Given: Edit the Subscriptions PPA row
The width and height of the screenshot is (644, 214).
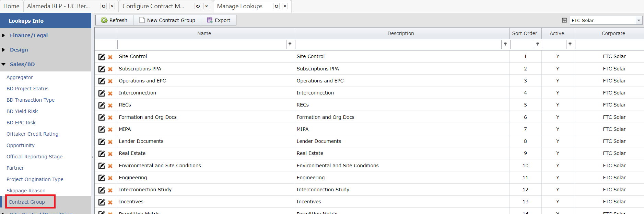Looking at the screenshot, I should click(102, 69).
